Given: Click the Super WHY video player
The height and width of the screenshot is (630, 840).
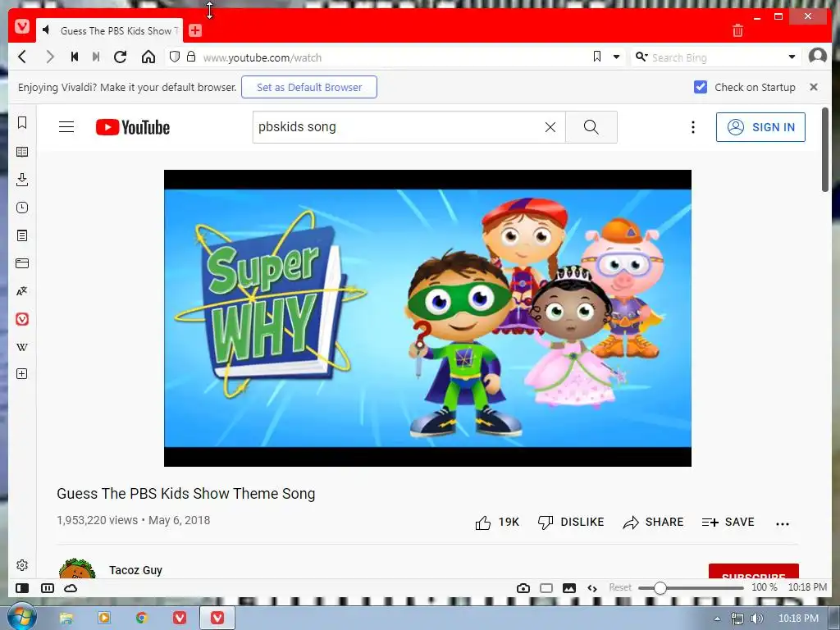Looking at the screenshot, I should click(427, 318).
